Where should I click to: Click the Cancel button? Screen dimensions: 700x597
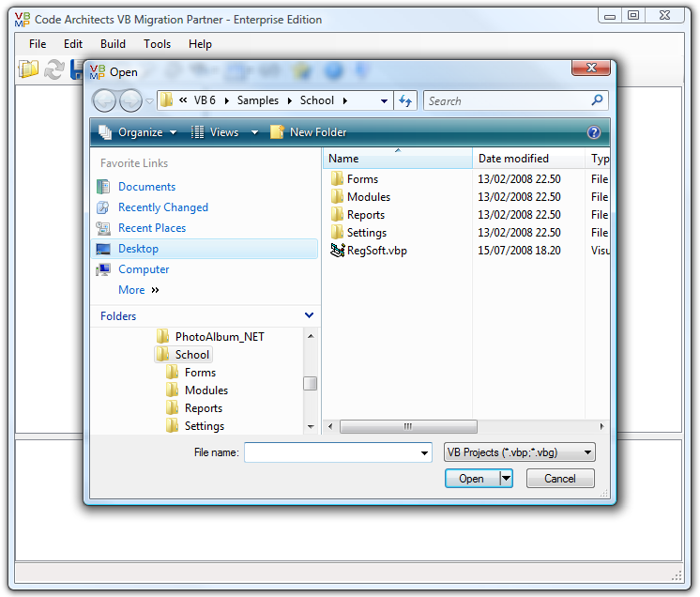tap(560, 479)
